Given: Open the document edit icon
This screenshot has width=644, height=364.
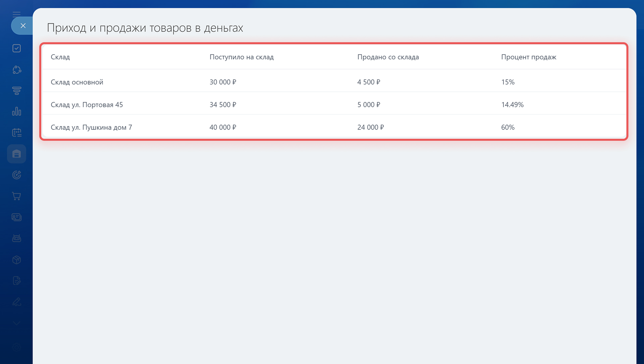Looking at the screenshot, I should (x=16, y=281).
